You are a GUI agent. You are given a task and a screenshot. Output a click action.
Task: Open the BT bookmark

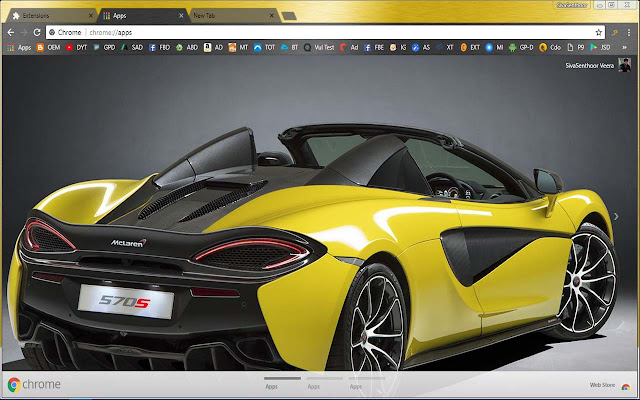289,47
